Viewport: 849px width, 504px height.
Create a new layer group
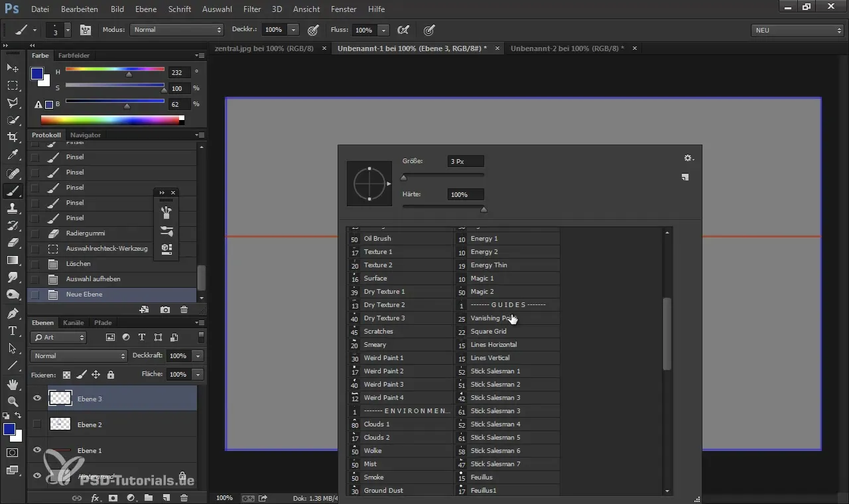[149, 497]
